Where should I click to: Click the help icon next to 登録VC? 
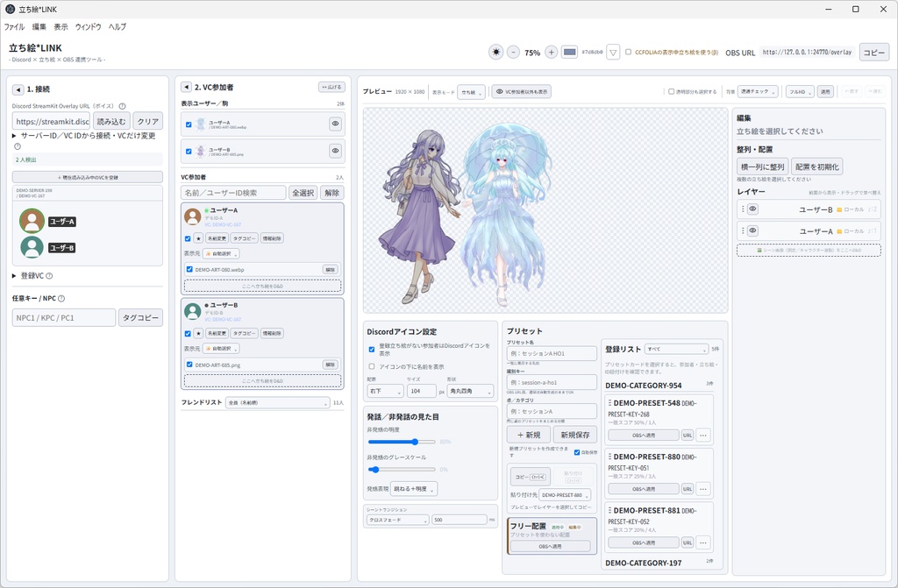49,276
